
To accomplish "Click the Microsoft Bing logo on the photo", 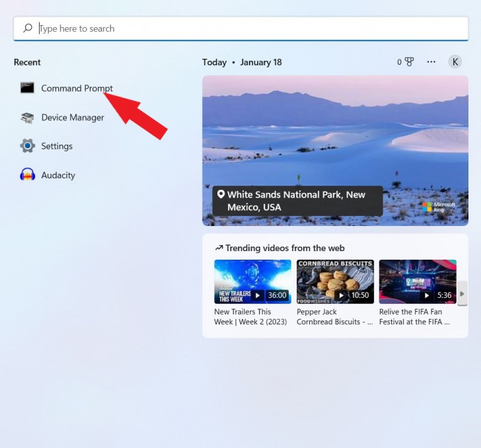I will tap(439, 207).
